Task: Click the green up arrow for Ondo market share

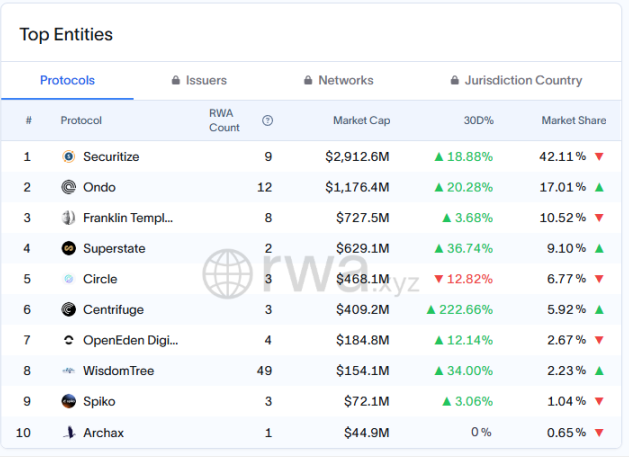Action: tap(599, 187)
